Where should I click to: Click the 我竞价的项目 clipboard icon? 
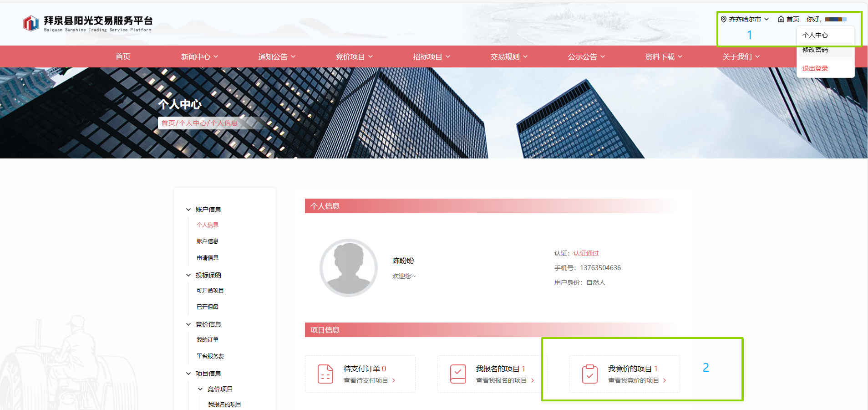click(590, 374)
